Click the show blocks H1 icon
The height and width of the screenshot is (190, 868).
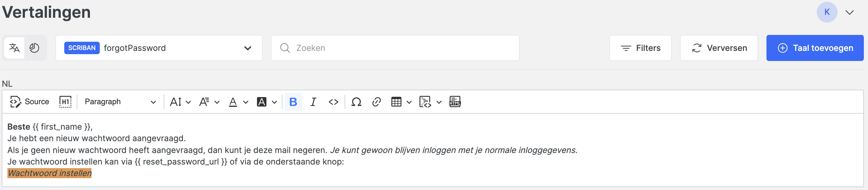click(65, 102)
